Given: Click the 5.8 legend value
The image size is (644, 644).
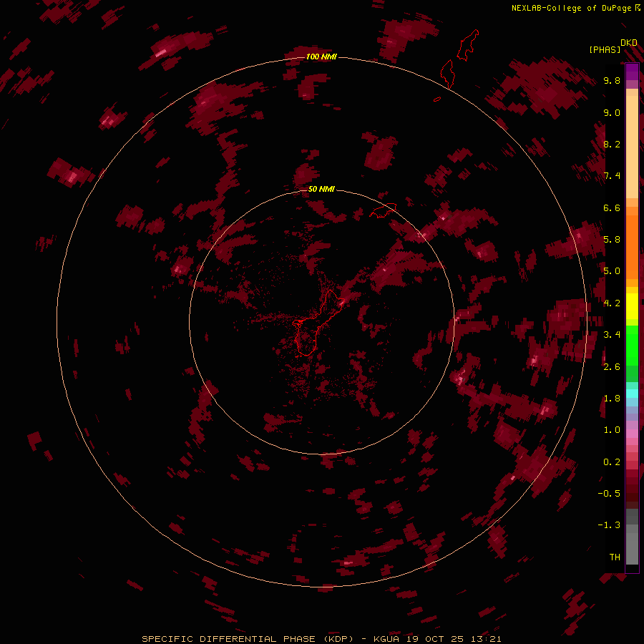Looking at the screenshot, I should (612, 240).
